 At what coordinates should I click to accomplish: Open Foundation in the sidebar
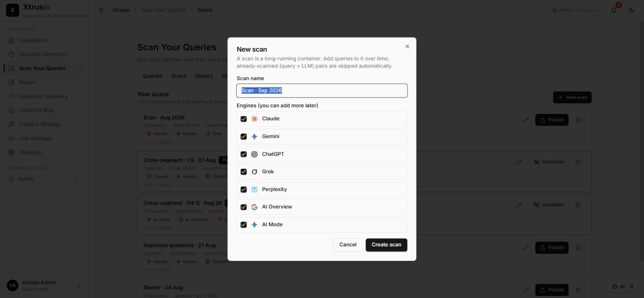point(44,41)
